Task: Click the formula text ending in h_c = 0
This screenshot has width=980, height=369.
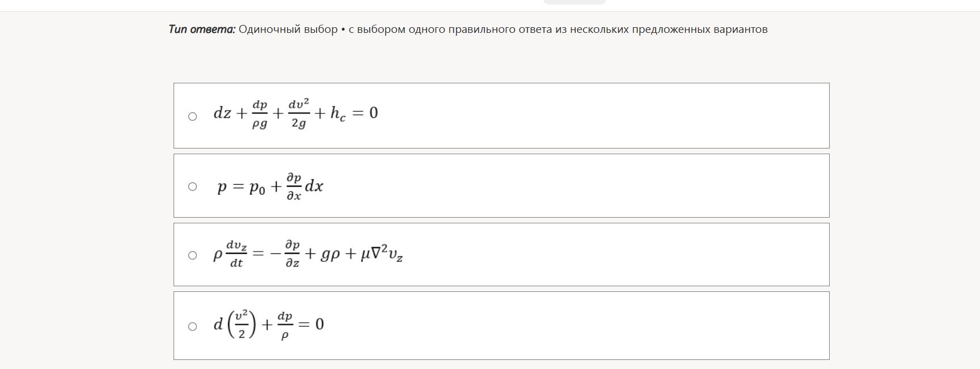Action: (295, 113)
